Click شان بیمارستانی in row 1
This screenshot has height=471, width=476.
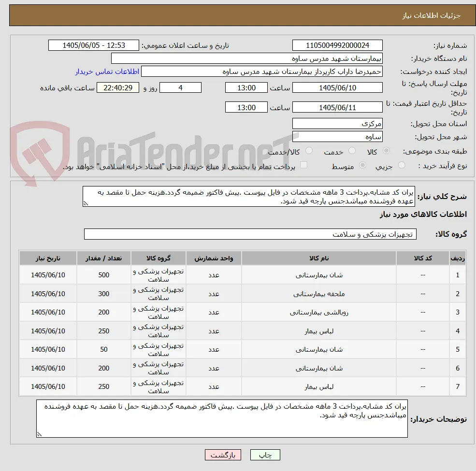[319, 275]
